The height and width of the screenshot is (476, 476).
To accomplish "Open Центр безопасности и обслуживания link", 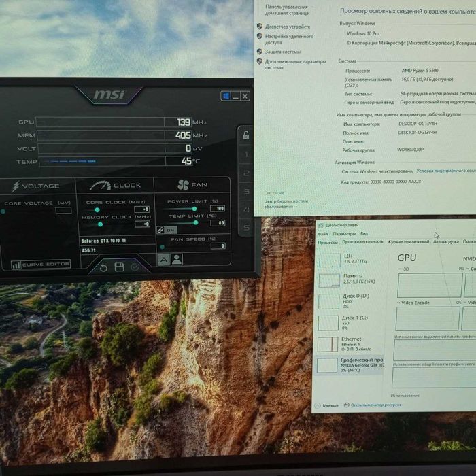I will tap(286, 204).
